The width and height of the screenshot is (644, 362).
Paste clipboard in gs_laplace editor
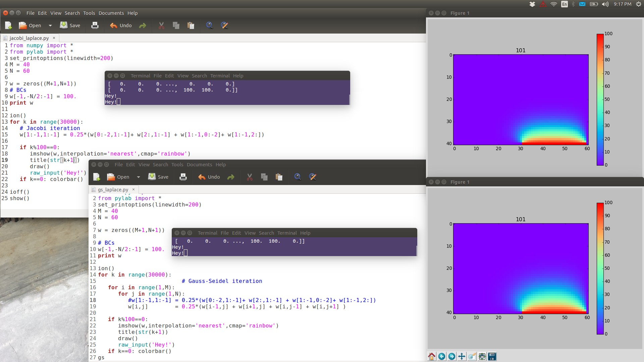click(x=279, y=177)
